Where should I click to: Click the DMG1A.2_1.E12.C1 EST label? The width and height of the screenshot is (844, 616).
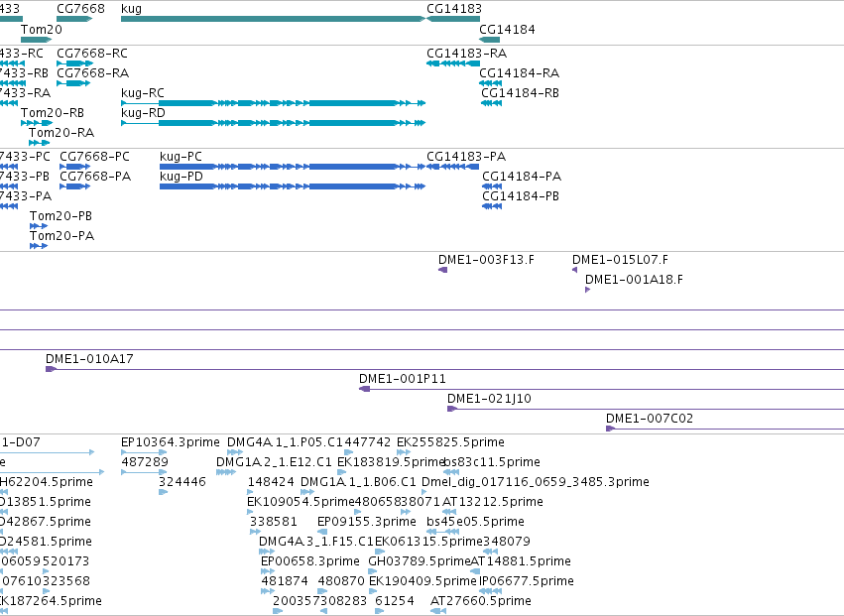[x=274, y=462]
